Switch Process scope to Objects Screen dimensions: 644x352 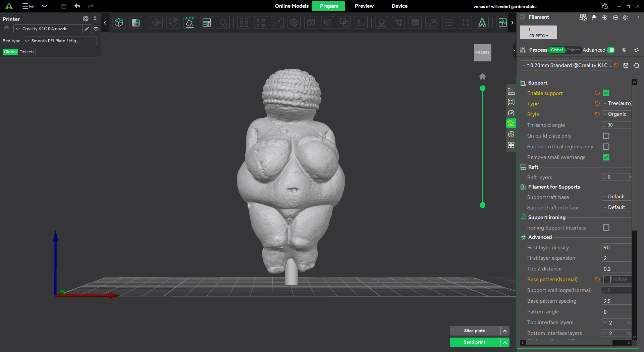(x=573, y=50)
